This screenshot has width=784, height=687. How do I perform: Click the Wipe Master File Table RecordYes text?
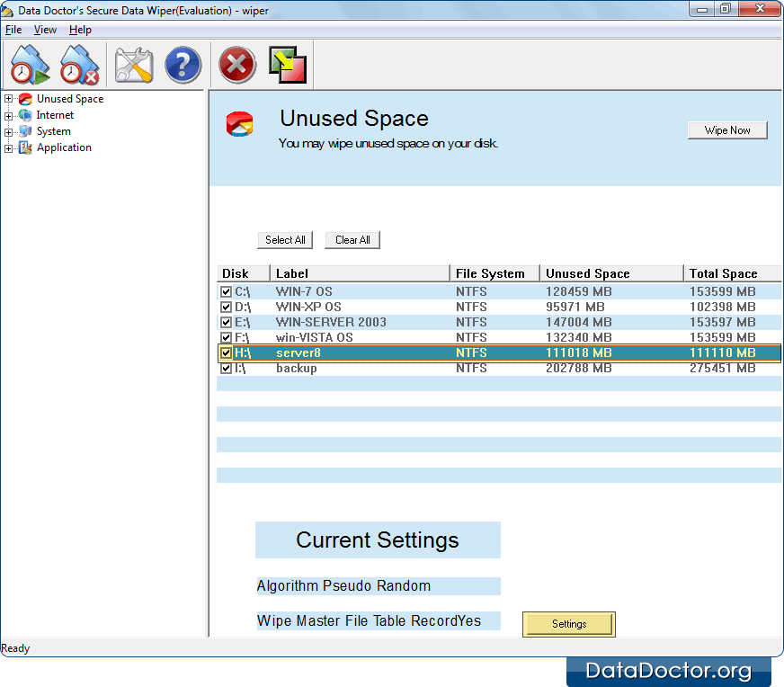(x=369, y=621)
